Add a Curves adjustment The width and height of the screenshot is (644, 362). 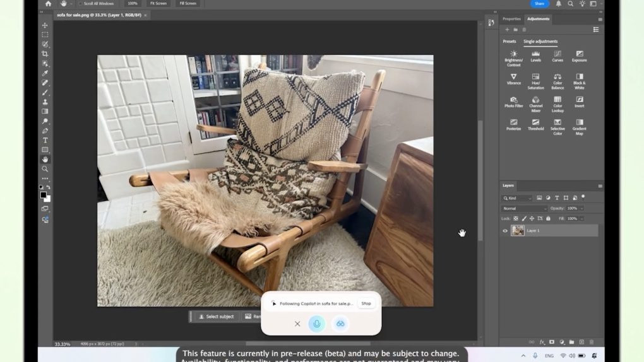[558, 55]
